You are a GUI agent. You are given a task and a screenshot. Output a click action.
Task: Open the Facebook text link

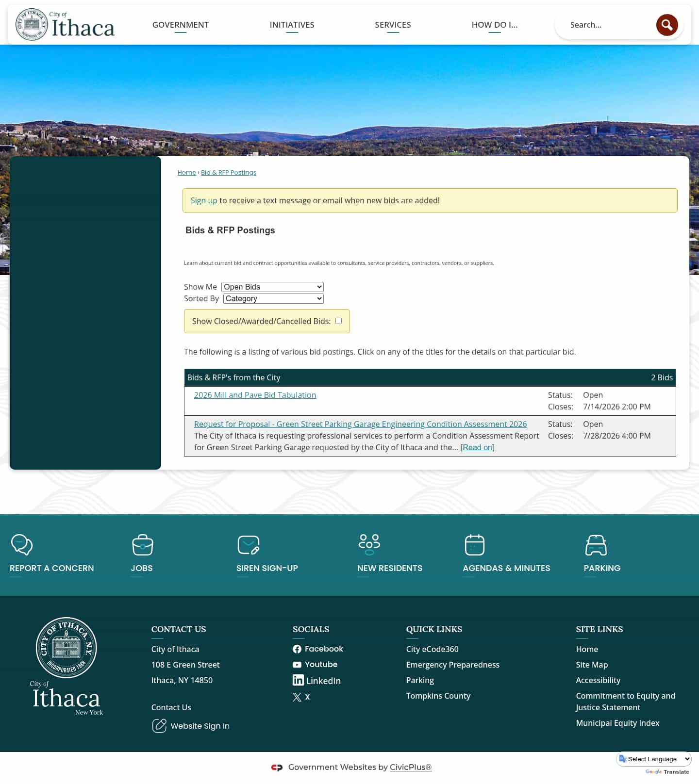[324, 649]
